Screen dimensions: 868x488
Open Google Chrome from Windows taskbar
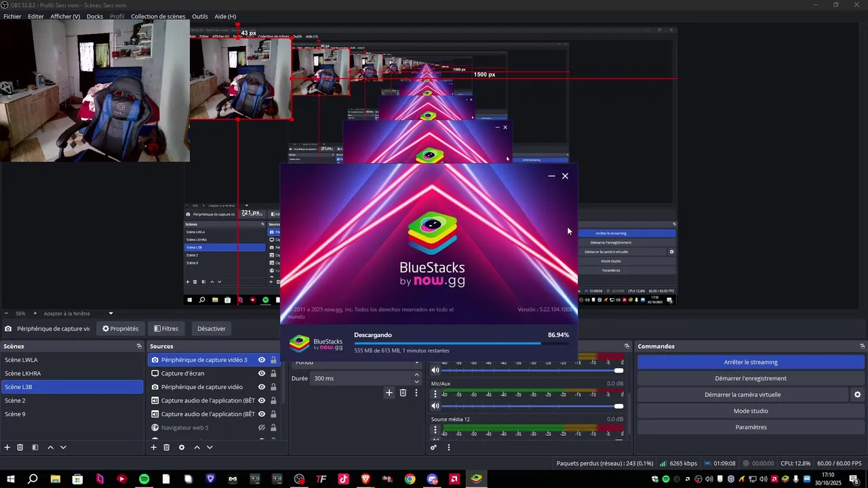pyautogui.click(x=410, y=479)
